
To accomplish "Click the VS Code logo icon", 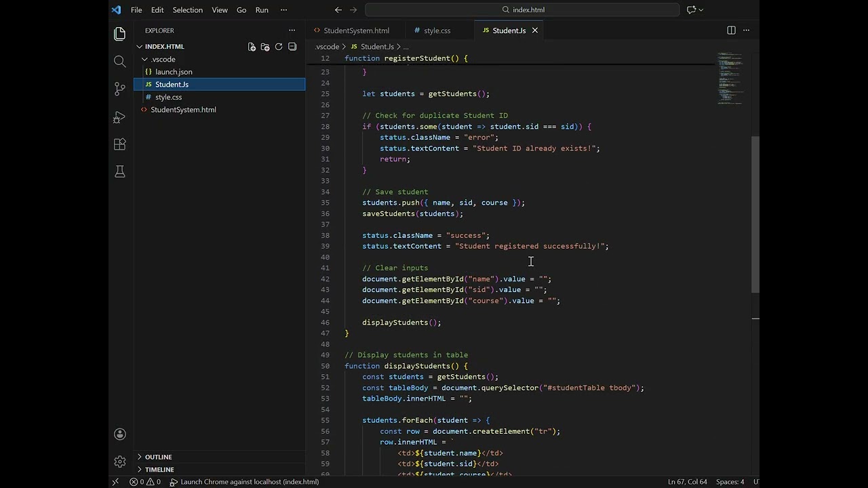I will 116,9.
